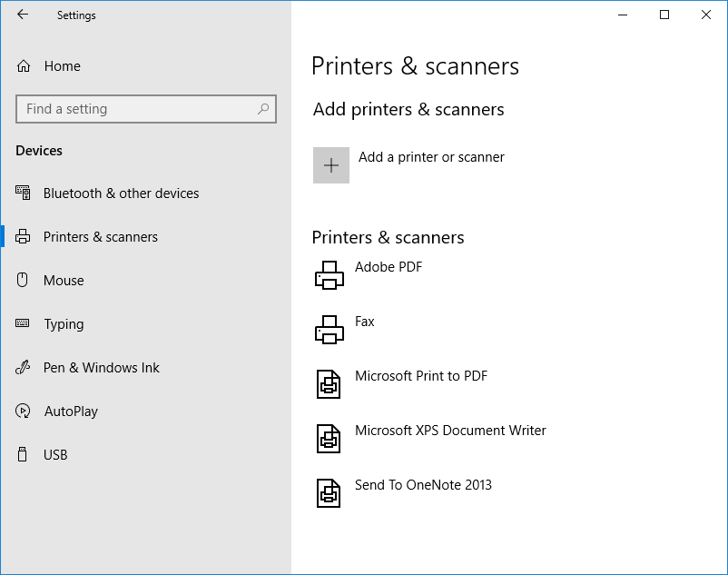728x575 pixels.
Task: Select the Adobe PDF printer name
Action: (389, 267)
